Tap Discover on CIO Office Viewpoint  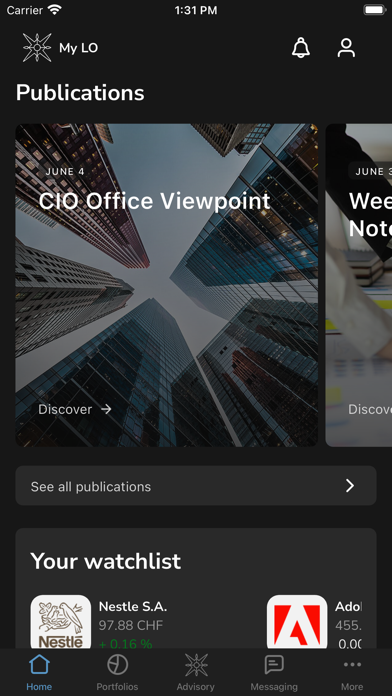tap(65, 409)
